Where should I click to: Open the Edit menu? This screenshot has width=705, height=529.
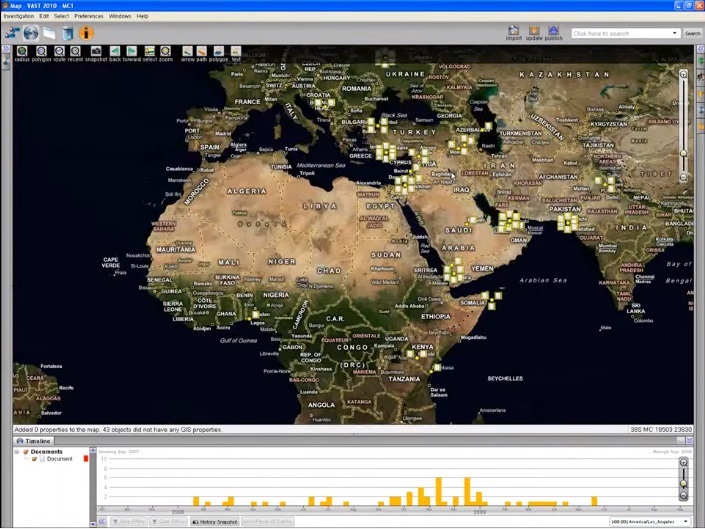pyautogui.click(x=44, y=16)
